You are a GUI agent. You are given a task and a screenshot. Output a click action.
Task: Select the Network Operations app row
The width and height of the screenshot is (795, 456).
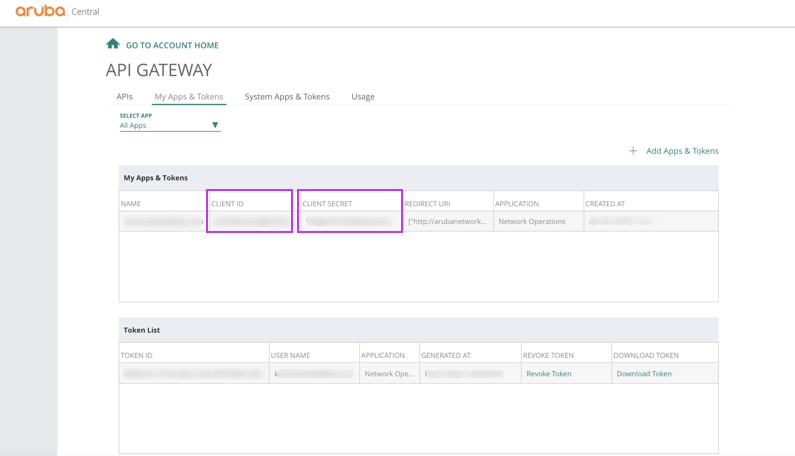tap(532, 222)
